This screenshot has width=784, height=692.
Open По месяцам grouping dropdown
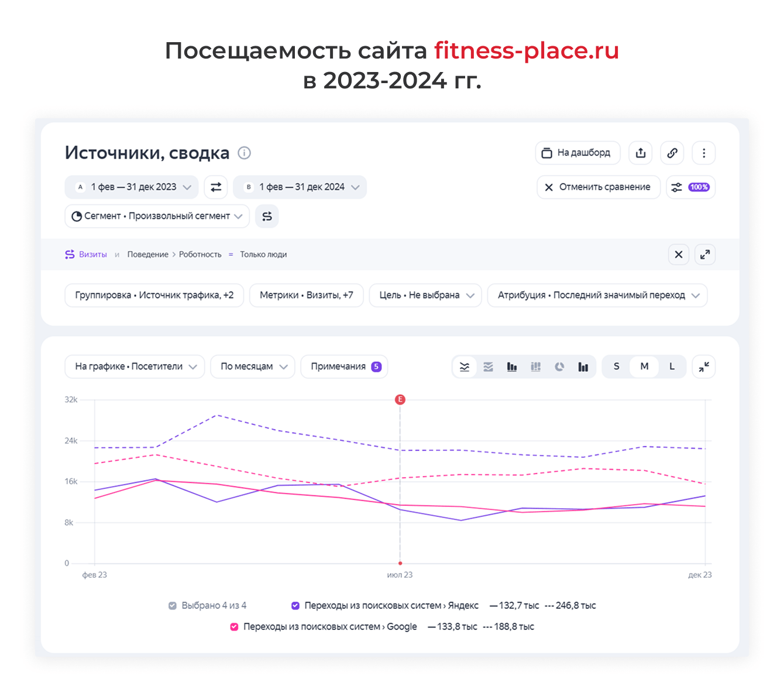coord(253,366)
